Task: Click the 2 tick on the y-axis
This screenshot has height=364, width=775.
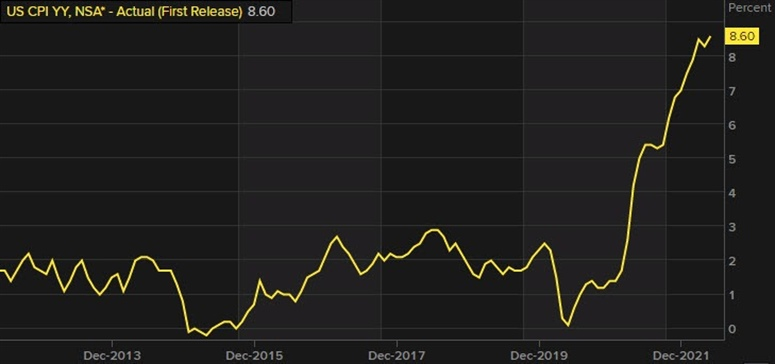Action: pos(732,261)
